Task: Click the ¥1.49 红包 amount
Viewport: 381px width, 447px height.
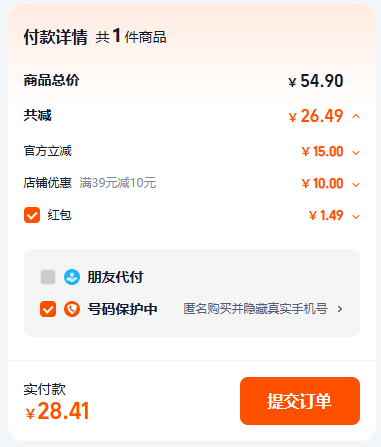Action: point(326,215)
